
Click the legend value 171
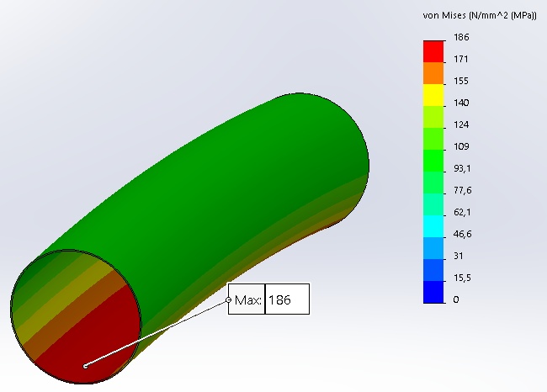[461, 59]
